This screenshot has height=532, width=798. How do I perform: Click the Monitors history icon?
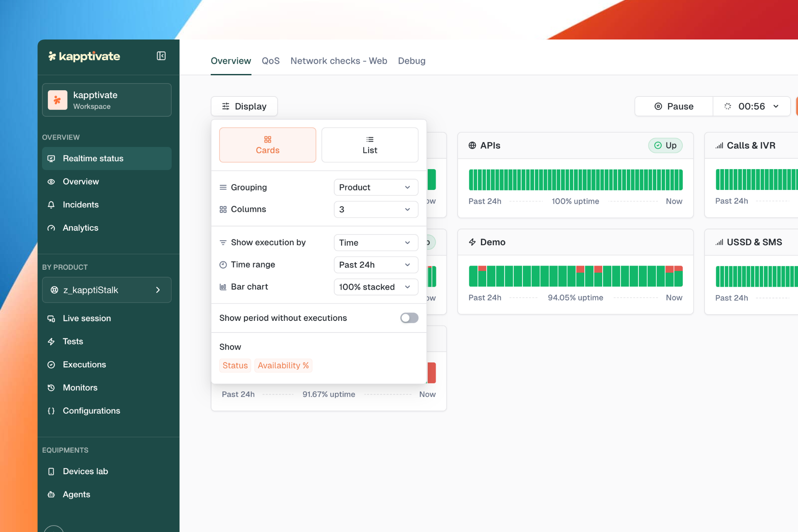[51, 388]
